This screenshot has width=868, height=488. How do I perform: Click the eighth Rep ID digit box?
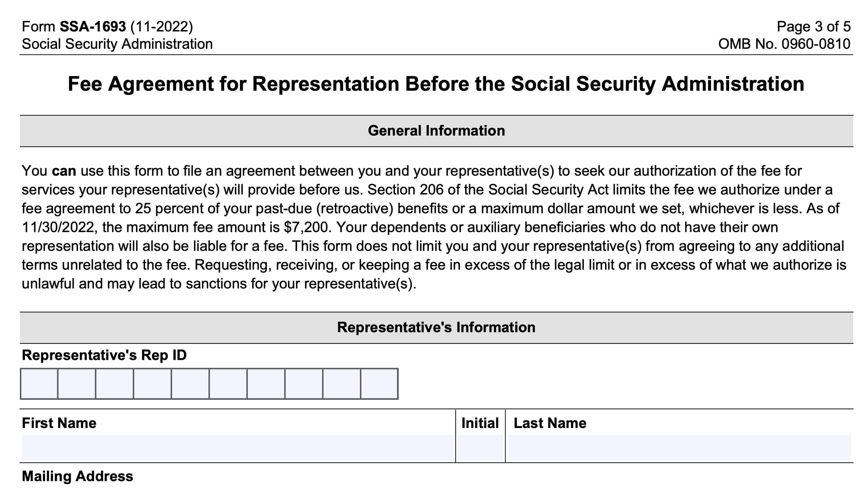point(304,384)
